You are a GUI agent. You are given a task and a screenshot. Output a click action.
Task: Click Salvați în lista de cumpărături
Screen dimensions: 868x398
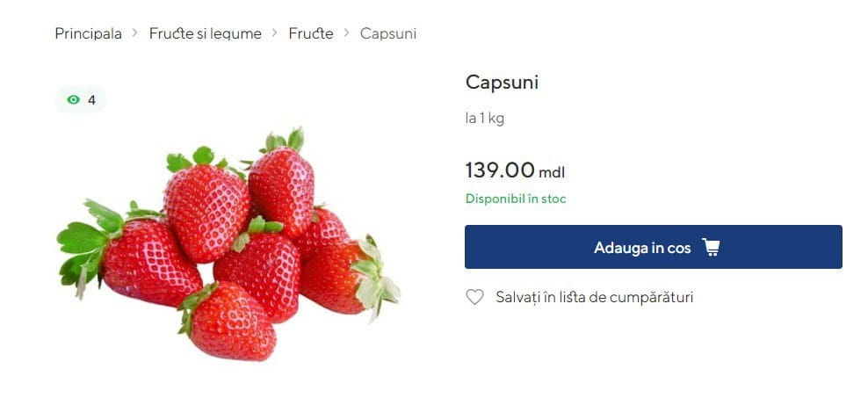[594, 297]
